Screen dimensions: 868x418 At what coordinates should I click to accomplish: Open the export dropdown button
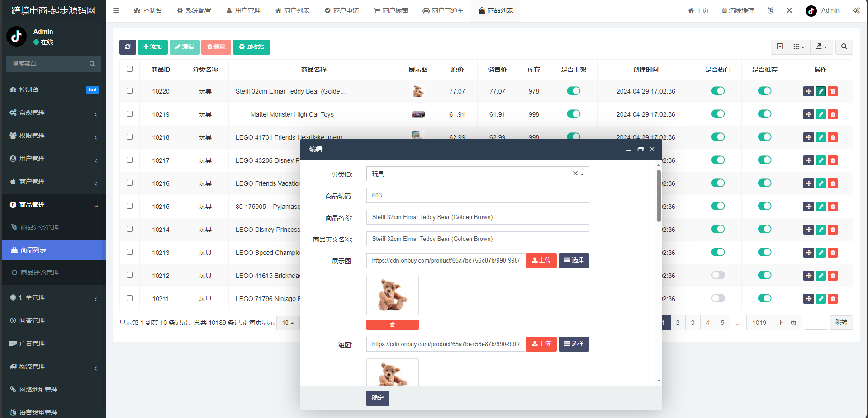821,47
